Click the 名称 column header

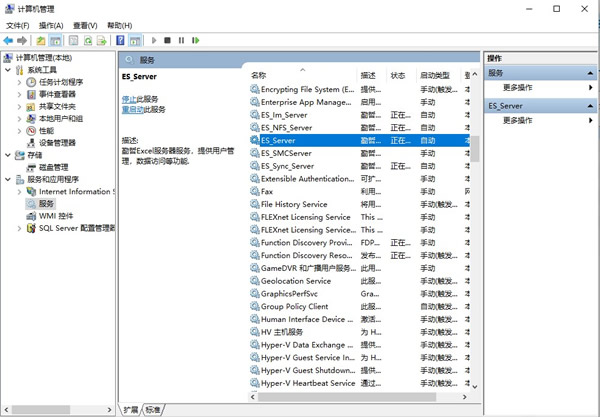[259, 75]
